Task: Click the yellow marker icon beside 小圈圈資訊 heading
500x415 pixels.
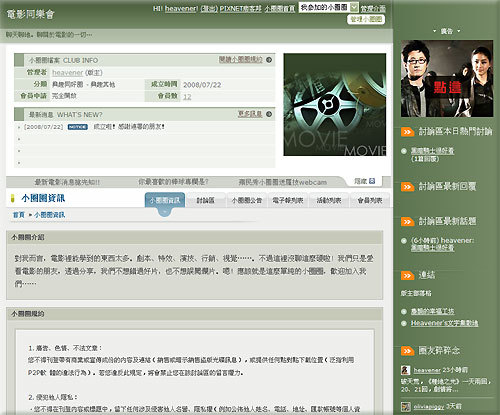Action: 13,198
